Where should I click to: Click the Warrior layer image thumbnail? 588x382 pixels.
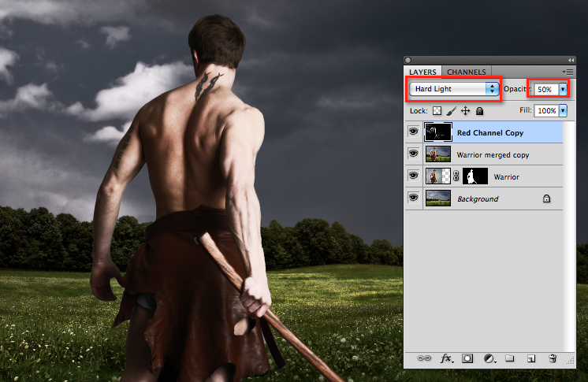coord(438,176)
